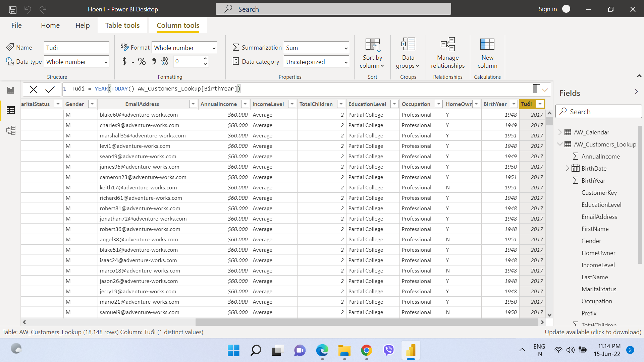The height and width of the screenshot is (362, 644).
Task: Click the Redo arrow icon
Action: [x=43, y=9]
